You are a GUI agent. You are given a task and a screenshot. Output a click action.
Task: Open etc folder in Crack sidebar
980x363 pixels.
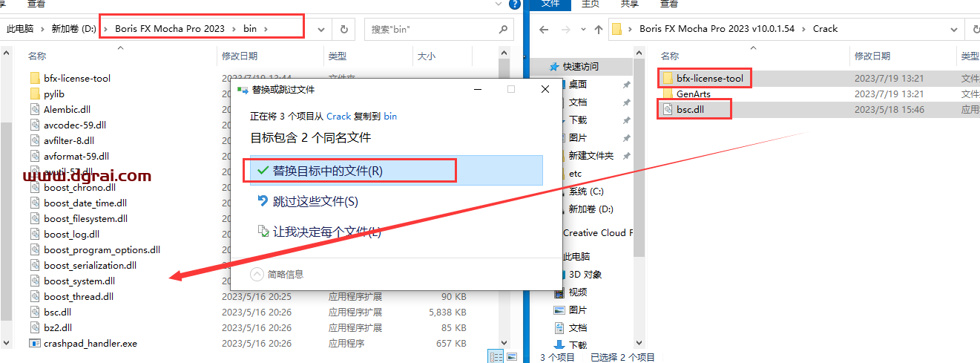click(575, 173)
